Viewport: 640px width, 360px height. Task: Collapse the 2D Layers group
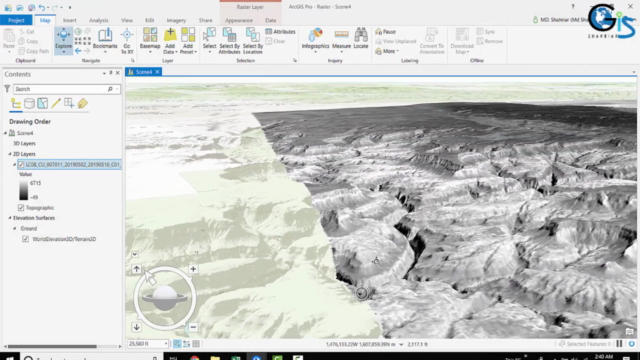click(x=10, y=154)
